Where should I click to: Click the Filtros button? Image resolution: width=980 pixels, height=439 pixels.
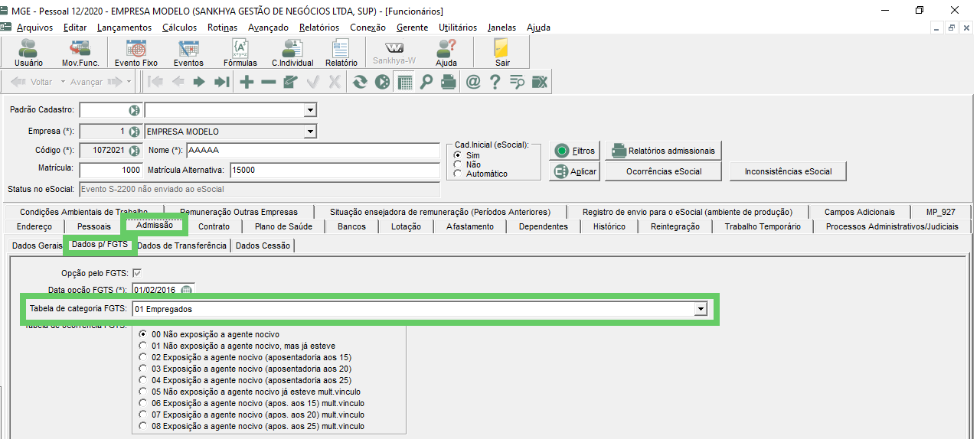click(x=574, y=151)
